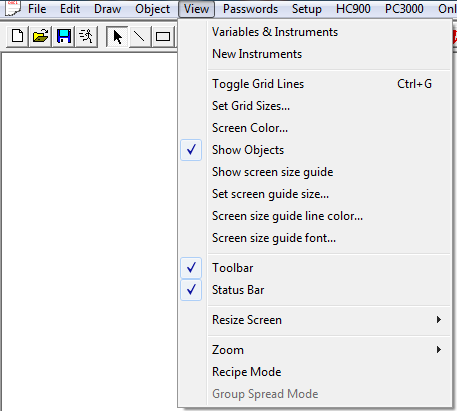
Task: Open Screen size guide font
Action: pyautogui.click(x=315, y=238)
